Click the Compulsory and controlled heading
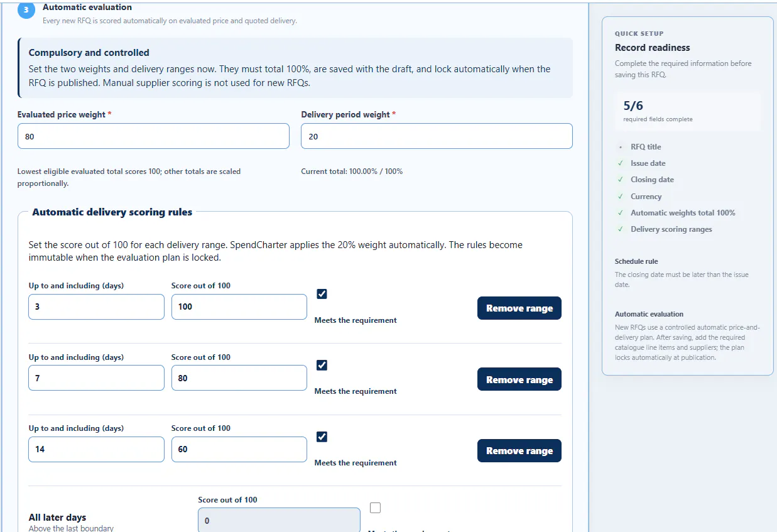This screenshot has height=532, width=777. [x=89, y=53]
